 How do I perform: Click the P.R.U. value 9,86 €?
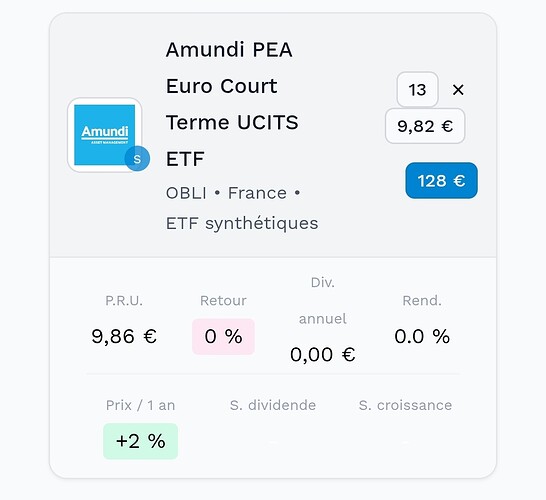coord(124,336)
